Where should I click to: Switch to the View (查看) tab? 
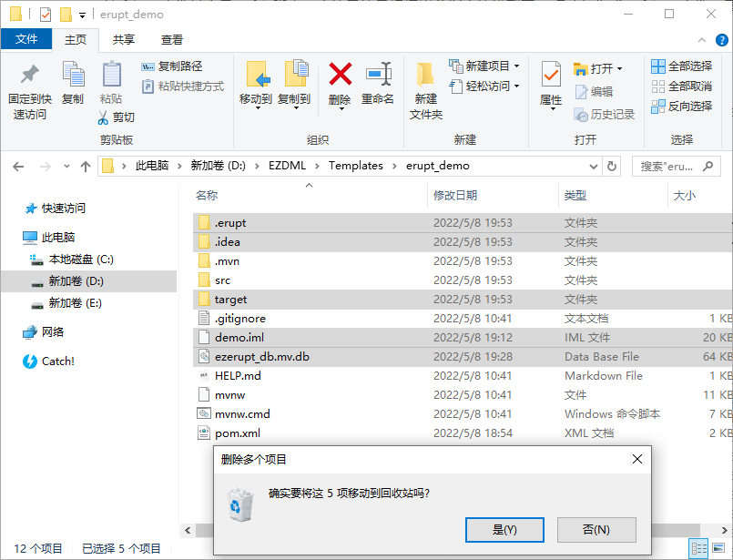click(x=171, y=40)
